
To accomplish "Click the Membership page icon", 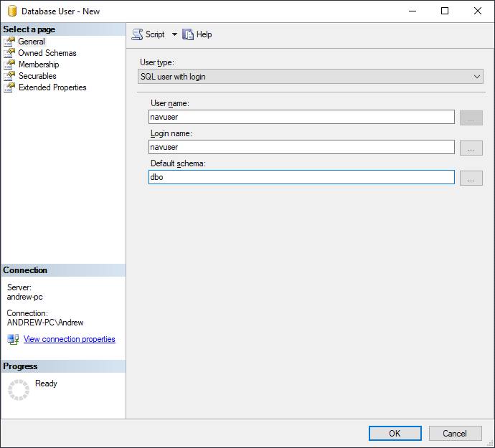I will point(9,65).
